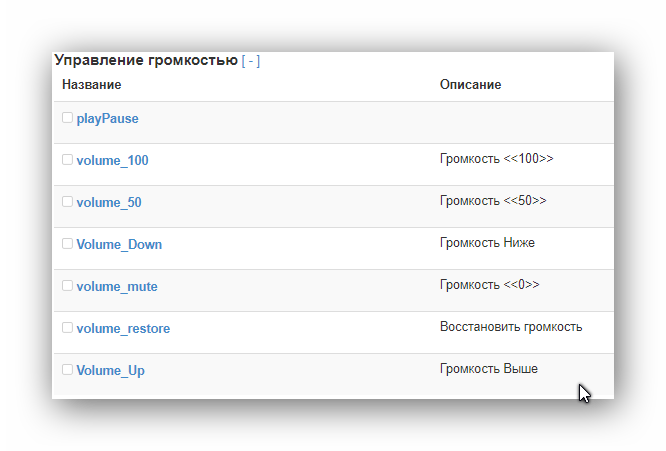This screenshot has height=451, width=666.
Task: Open the Volume_Down entry
Action: click(x=119, y=245)
